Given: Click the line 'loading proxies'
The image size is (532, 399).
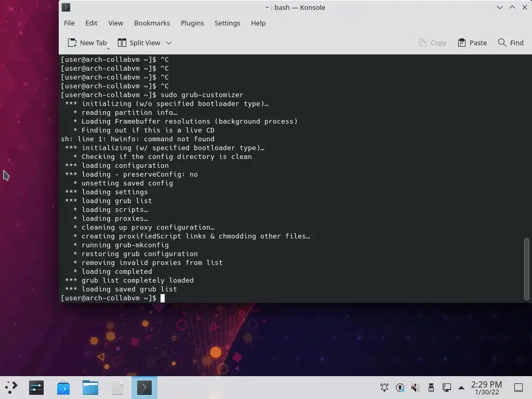Looking at the screenshot, I should coord(115,219).
